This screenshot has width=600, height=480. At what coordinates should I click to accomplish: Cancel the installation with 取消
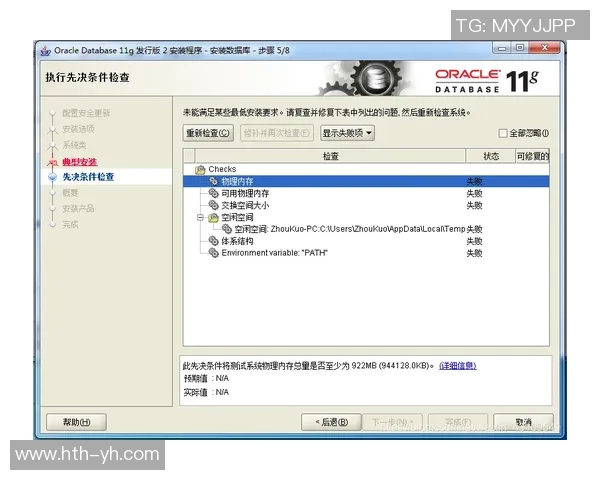click(x=523, y=422)
